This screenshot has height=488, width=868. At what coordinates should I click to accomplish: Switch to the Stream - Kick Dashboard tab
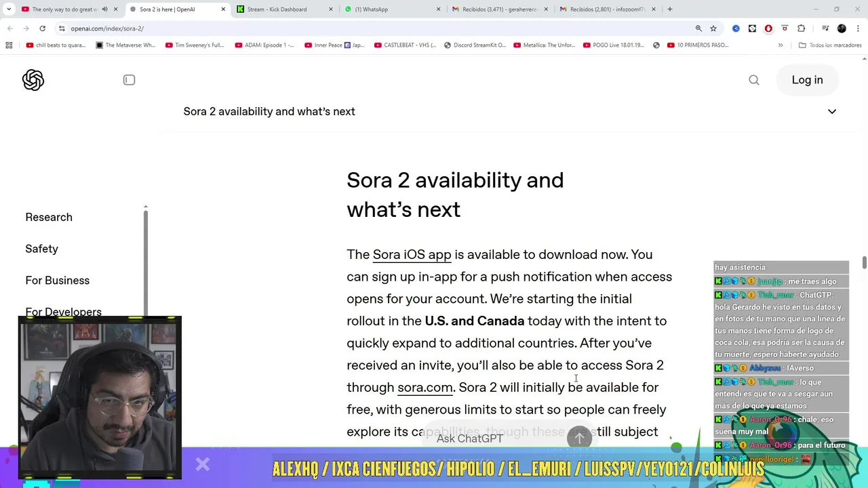tap(283, 9)
